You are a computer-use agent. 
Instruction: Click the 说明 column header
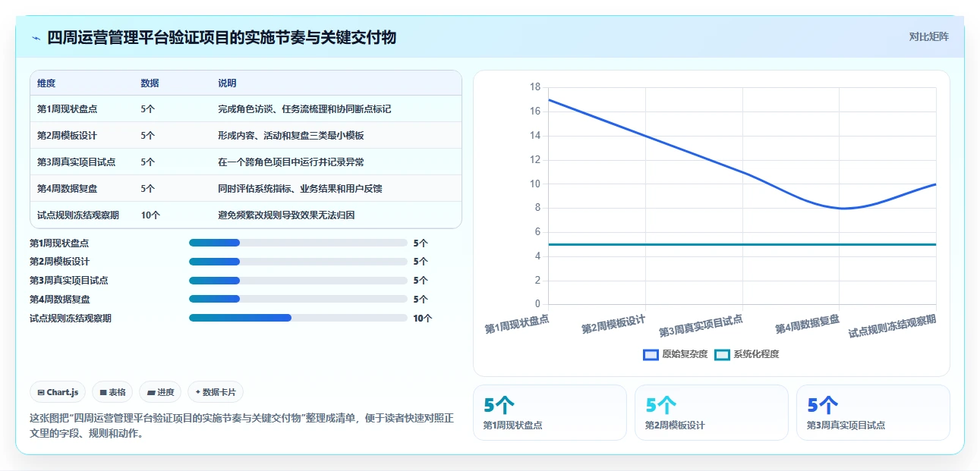(227, 83)
